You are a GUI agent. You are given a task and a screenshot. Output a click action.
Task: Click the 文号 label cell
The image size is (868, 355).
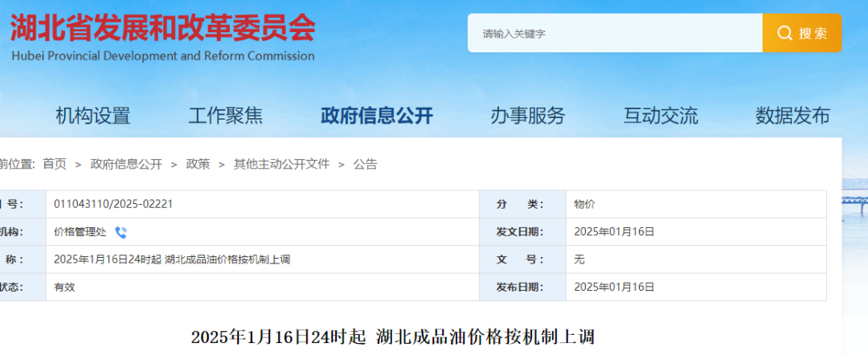pyautogui.click(x=522, y=259)
